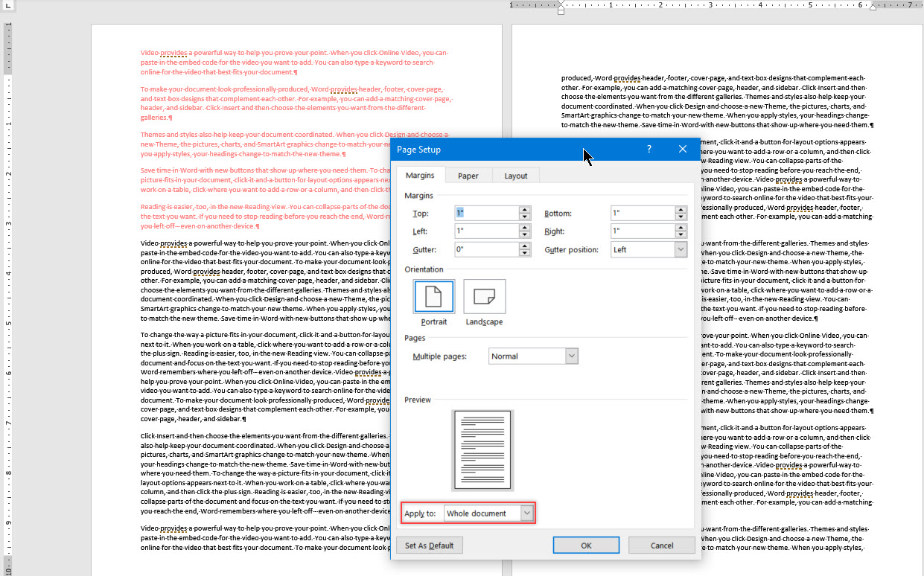Click the 'Pages' section label
The width and height of the screenshot is (924, 576).
(x=415, y=338)
